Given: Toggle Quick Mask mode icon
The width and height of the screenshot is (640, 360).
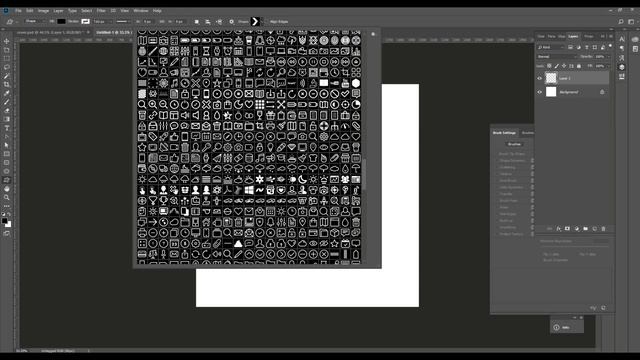Looking at the screenshot, I should tap(7, 233).
